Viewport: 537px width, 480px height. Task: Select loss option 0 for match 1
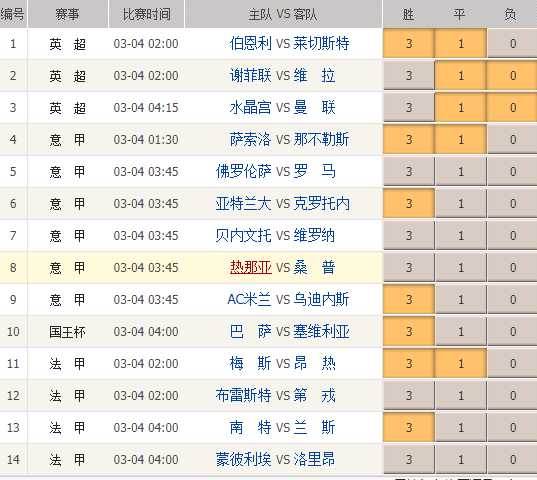click(513, 43)
